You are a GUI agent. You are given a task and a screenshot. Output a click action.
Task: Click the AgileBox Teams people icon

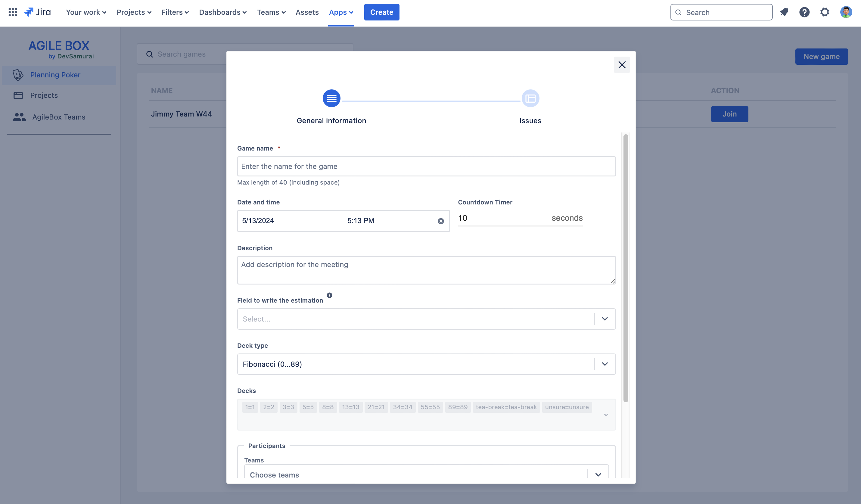pyautogui.click(x=19, y=117)
